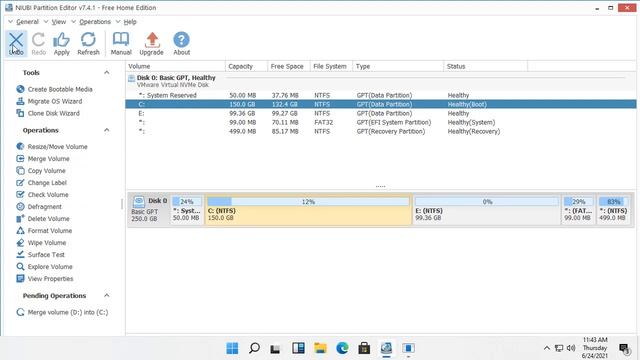Open the Operations menu
The image size is (640, 360).
[95, 22]
